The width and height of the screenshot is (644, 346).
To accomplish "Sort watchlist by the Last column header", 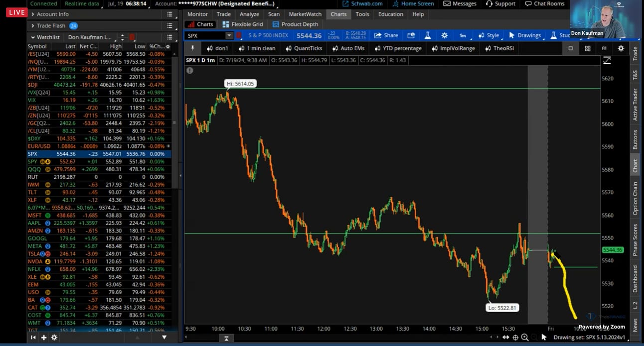I will pos(70,46).
